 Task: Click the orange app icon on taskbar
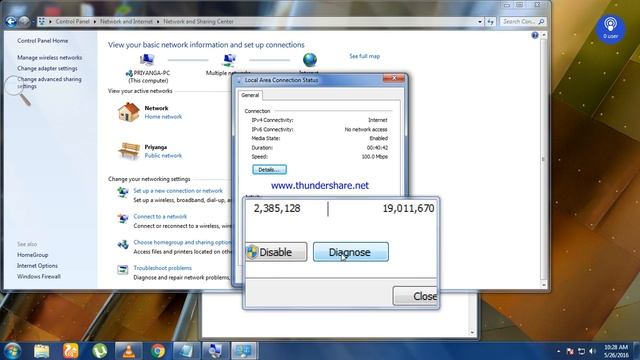(x=71, y=351)
